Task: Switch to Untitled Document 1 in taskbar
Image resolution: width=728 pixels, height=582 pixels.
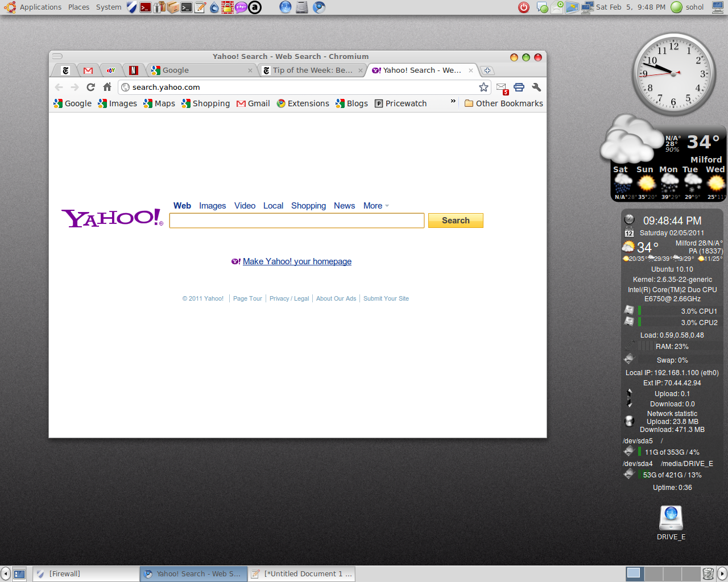Action: pyautogui.click(x=301, y=574)
